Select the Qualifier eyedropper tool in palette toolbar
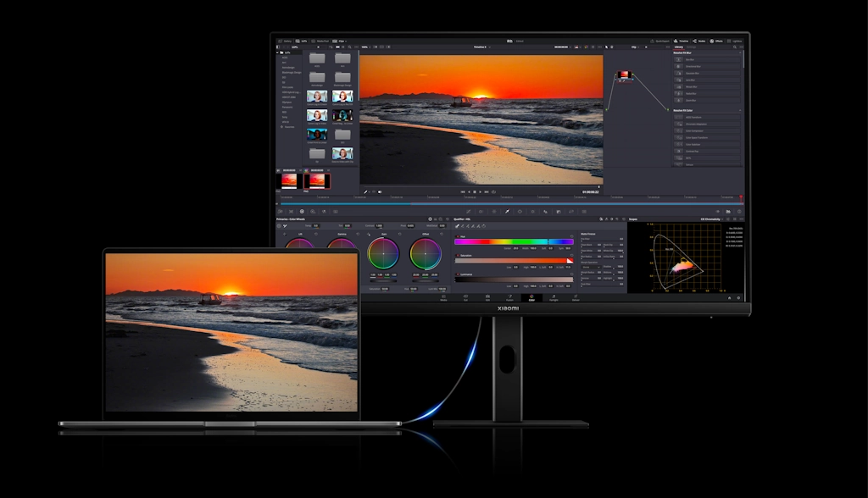This screenshot has height=498, width=868. [x=507, y=211]
